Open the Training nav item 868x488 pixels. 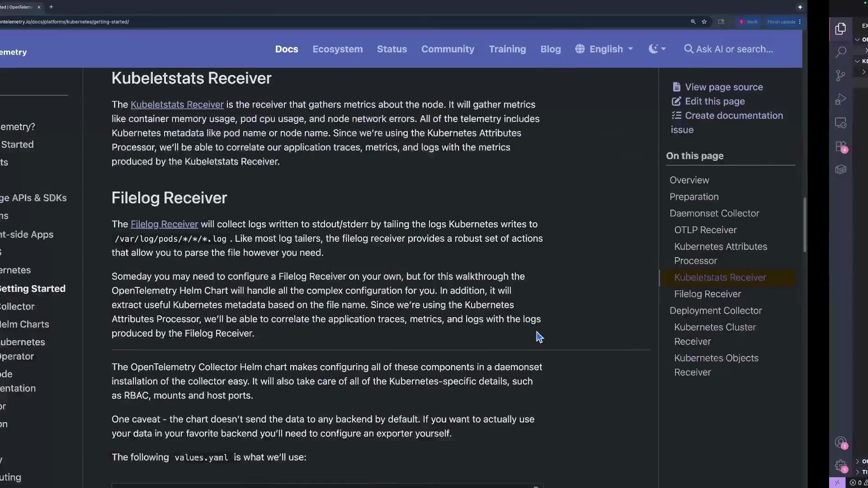coord(507,49)
